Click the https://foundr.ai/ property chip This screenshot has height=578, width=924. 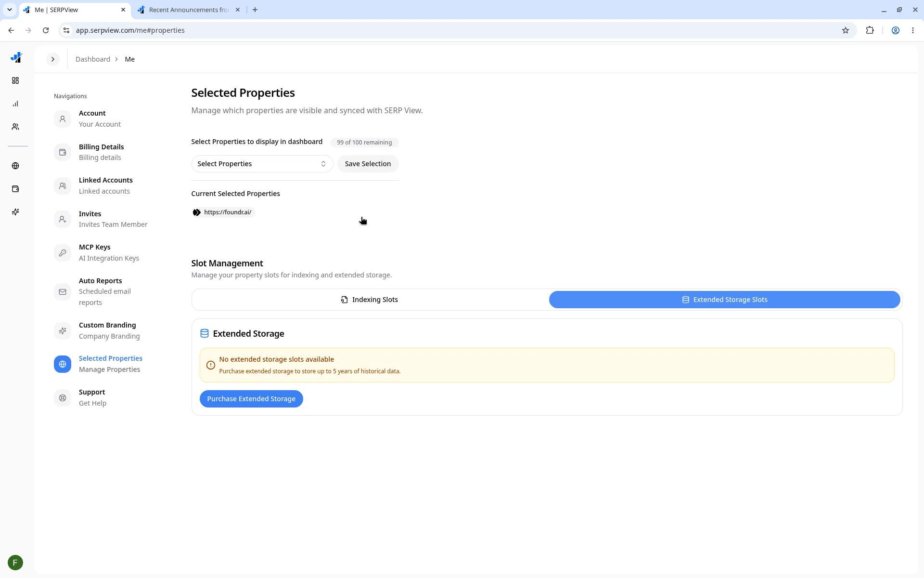click(223, 212)
